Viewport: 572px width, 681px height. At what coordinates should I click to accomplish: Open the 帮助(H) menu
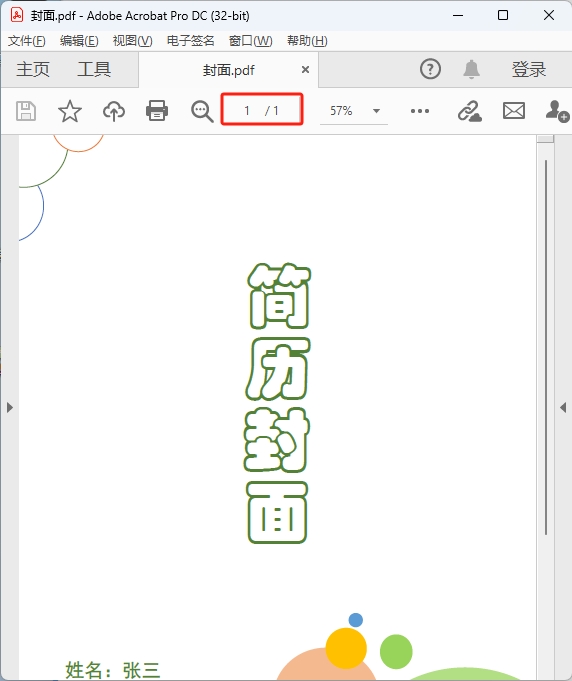click(307, 41)
